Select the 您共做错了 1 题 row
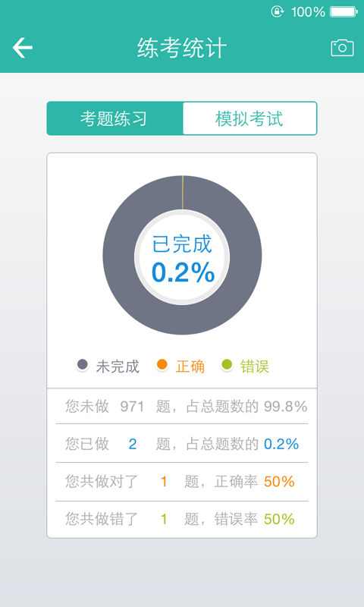The width and height of the screenshot is (364, 607). 182,519
